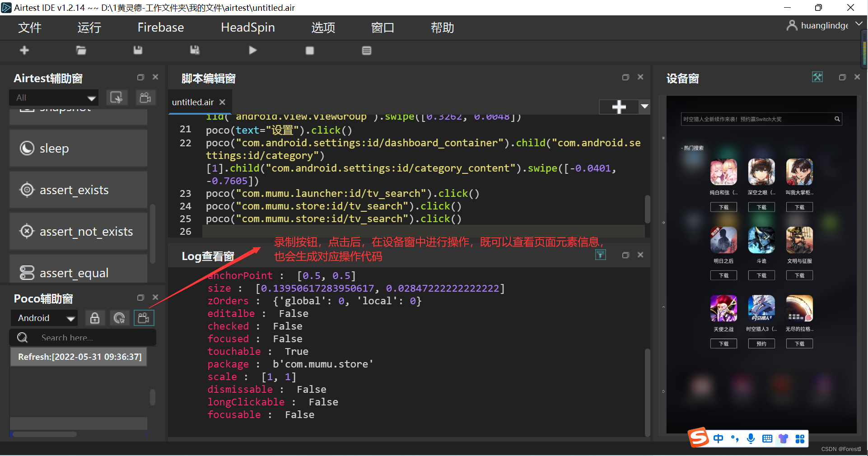Close the Airtest assistant pane
Viewport: 868px width, 456px height.
[155, 77]
